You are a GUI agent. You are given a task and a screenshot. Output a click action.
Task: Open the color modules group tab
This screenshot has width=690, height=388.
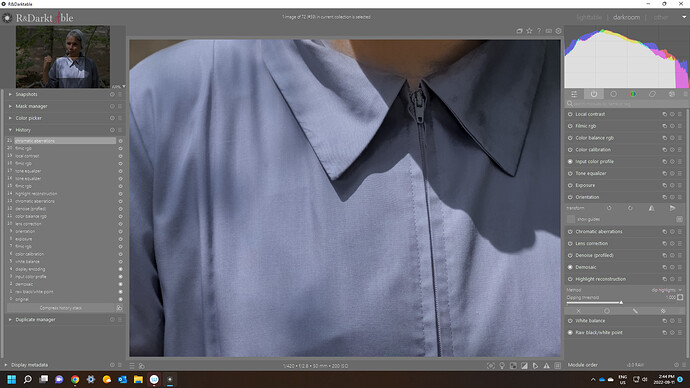tap(633, 94)
